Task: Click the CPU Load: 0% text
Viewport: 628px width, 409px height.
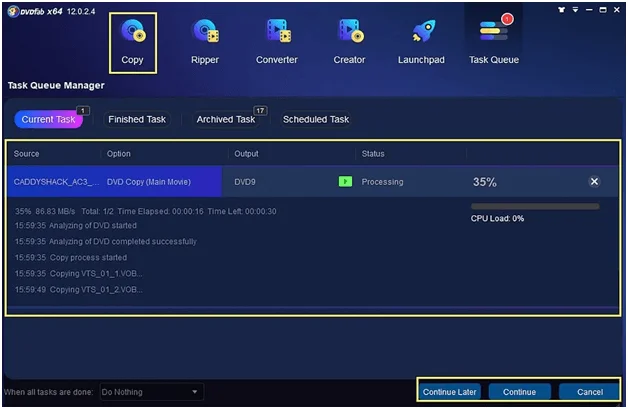Action: pos(497,218)
